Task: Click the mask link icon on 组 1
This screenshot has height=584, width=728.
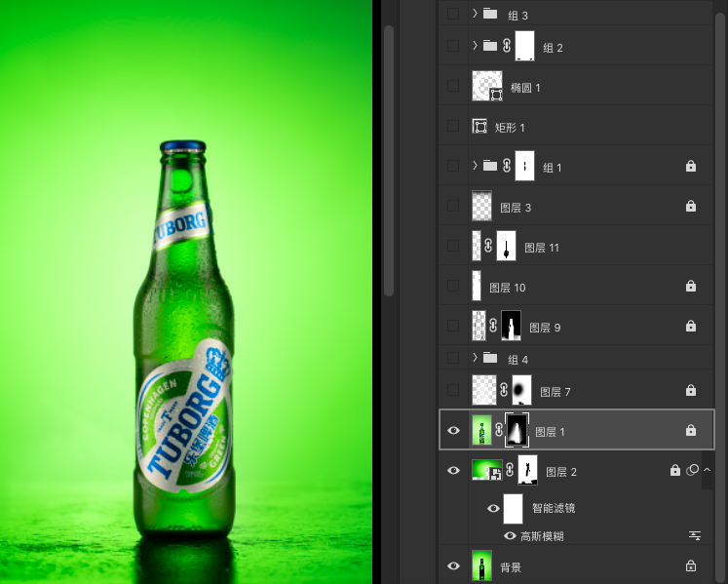Action: (x=507, y=166)
